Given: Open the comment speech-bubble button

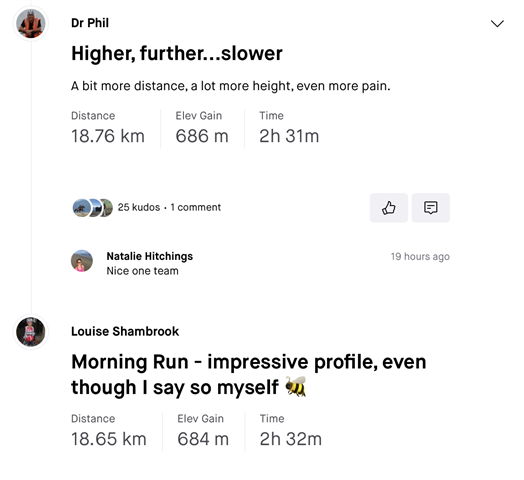Looking at the screenshot, I should click(x=431, y=208).
